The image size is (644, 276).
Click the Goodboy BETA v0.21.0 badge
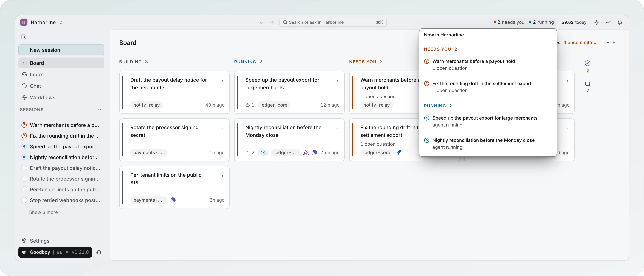coord(55,252)
